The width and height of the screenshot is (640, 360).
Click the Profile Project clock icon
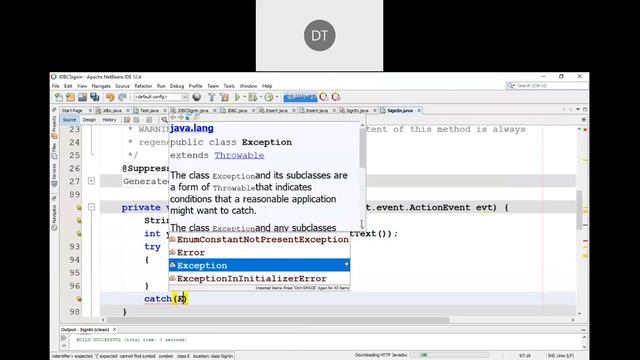[x=269, y=97]
